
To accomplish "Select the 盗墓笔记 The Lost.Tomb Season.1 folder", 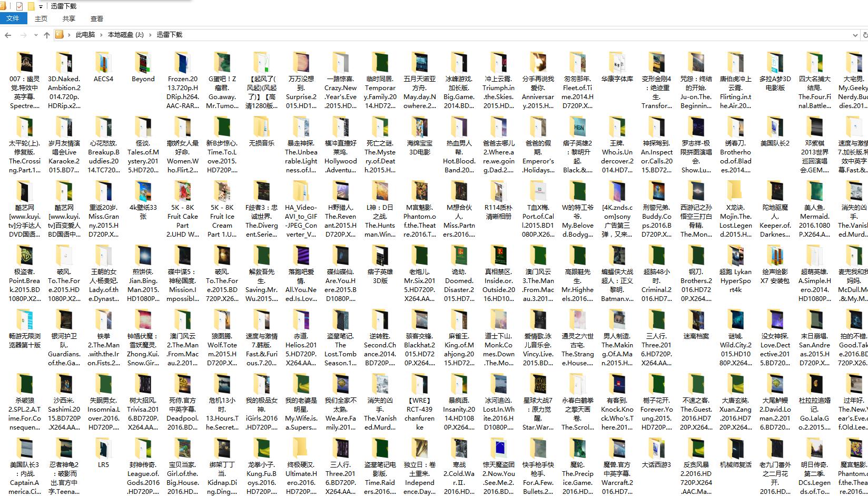I will coord(340,338).
